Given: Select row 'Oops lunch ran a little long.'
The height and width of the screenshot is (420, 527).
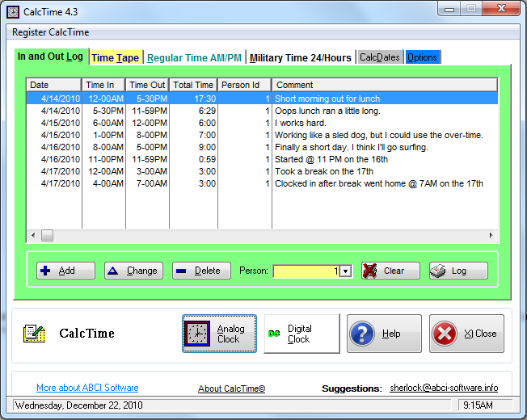Looking at the screenshot, I should 262,111.
